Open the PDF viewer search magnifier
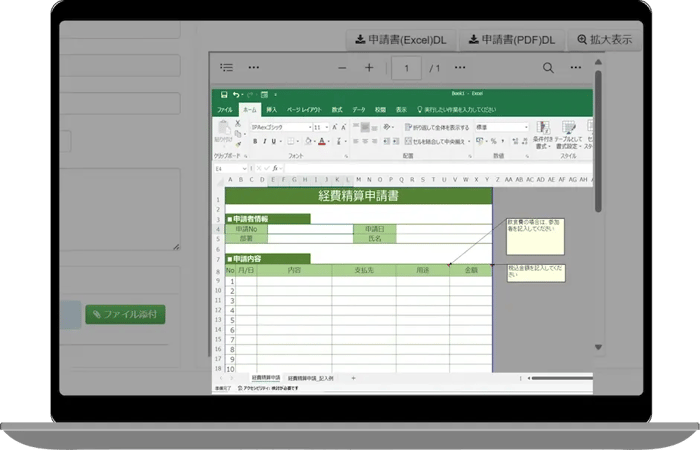This screenshot has width=700, height=450. pyautogui.click(x=548, y=68)
